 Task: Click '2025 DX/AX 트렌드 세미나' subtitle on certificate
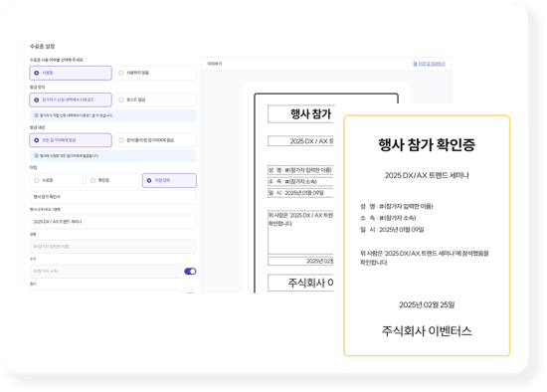427,175
